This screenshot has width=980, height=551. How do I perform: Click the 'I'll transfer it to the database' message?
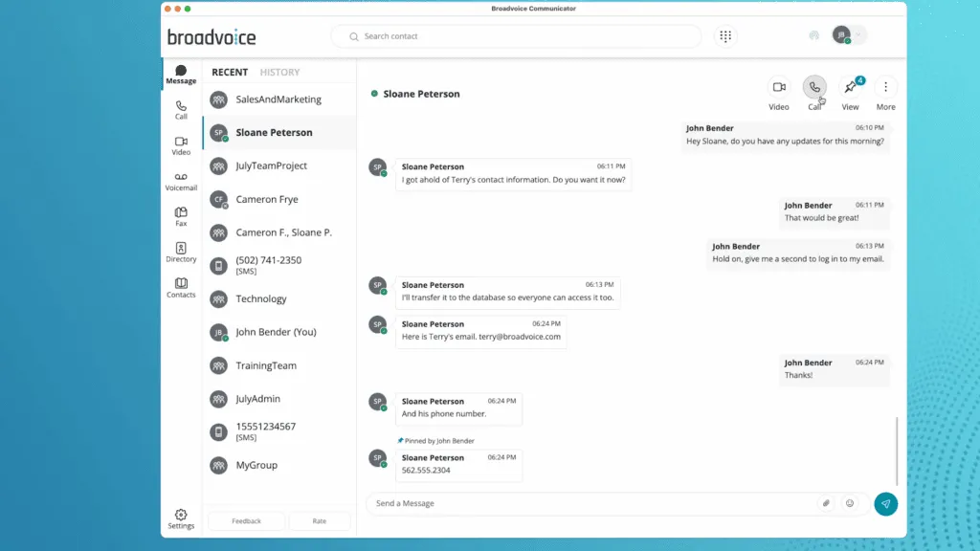coord(507,292)
